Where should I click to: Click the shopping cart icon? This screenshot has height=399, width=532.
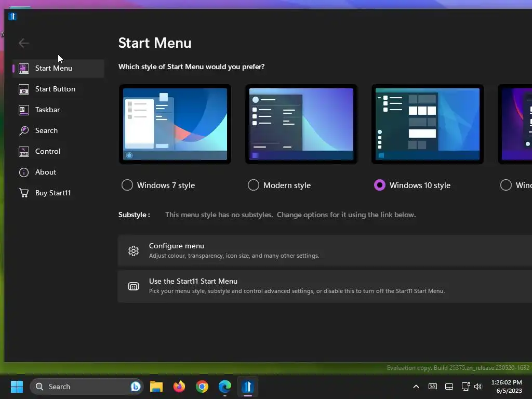click(x=24, y=193)
